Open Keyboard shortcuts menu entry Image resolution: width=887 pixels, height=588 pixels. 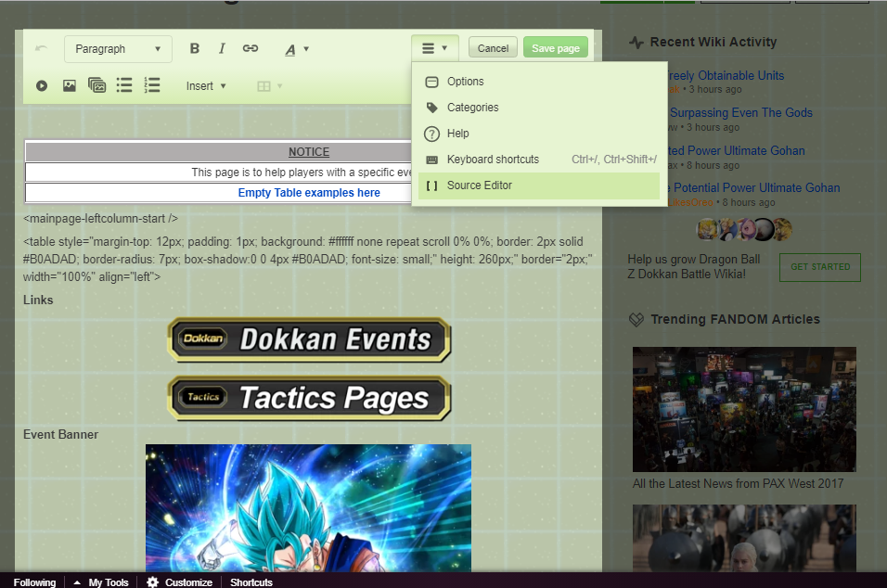pyautogui.click(x=538, y=160)
